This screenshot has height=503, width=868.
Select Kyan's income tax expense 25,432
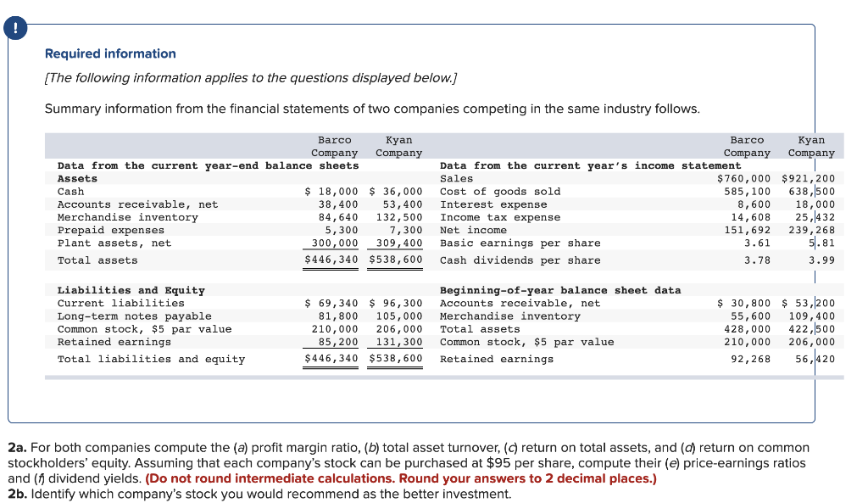pos(815,217)
